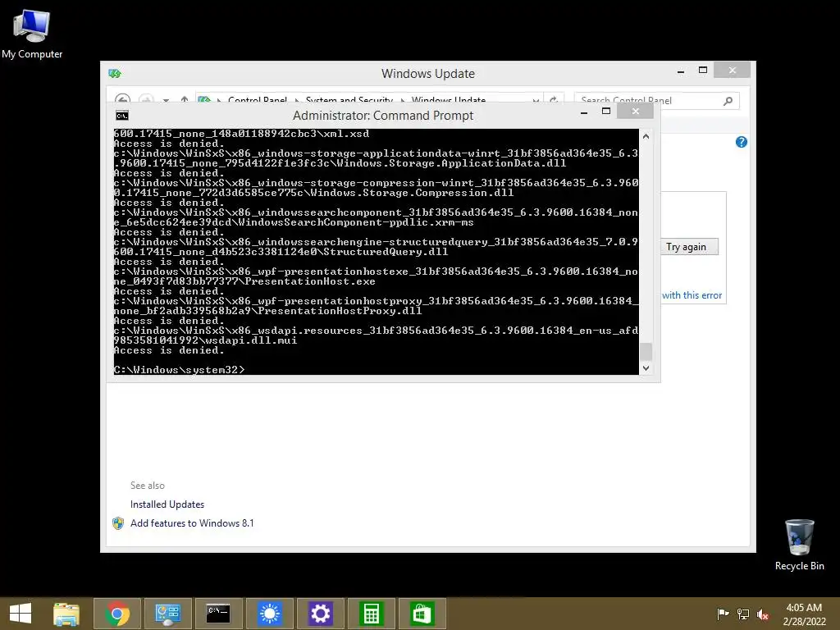Click scroll-up arrow in Command Prompt
The width and height of the screenshot is (840, 630).
[x=646, y=137]
